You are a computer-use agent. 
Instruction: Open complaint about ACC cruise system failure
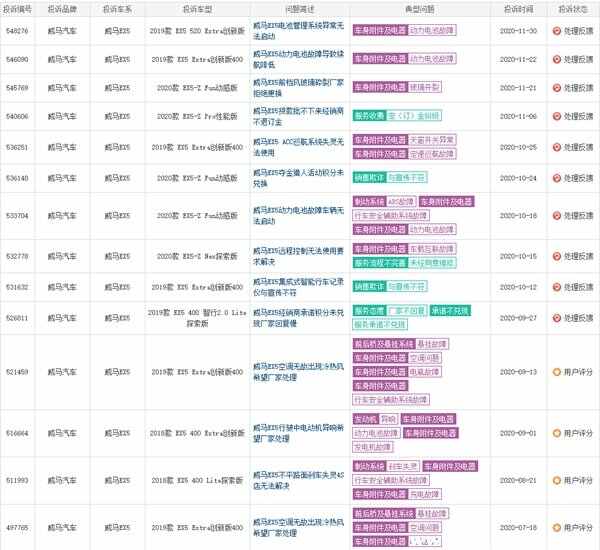298,147
